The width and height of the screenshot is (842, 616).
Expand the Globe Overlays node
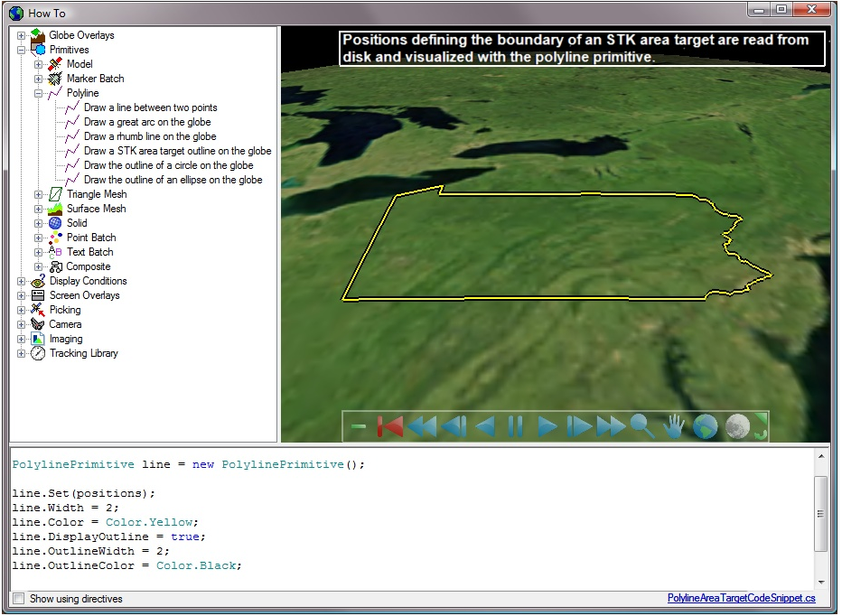tap(21, 35)
